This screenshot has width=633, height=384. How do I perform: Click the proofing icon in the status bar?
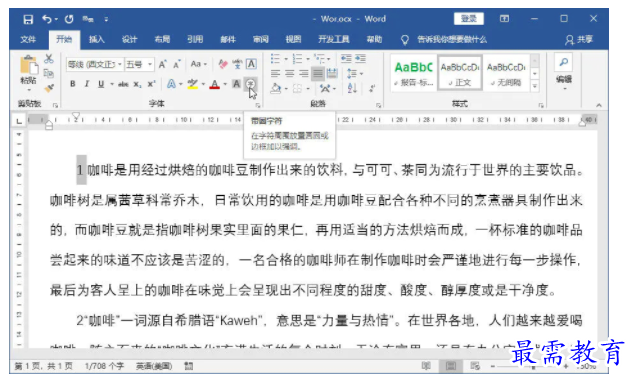click(x=189, y=366)
